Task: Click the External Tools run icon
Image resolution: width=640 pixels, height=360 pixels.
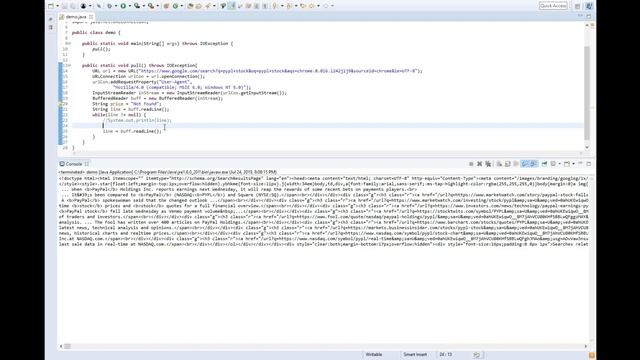Action: pos(151,6)
